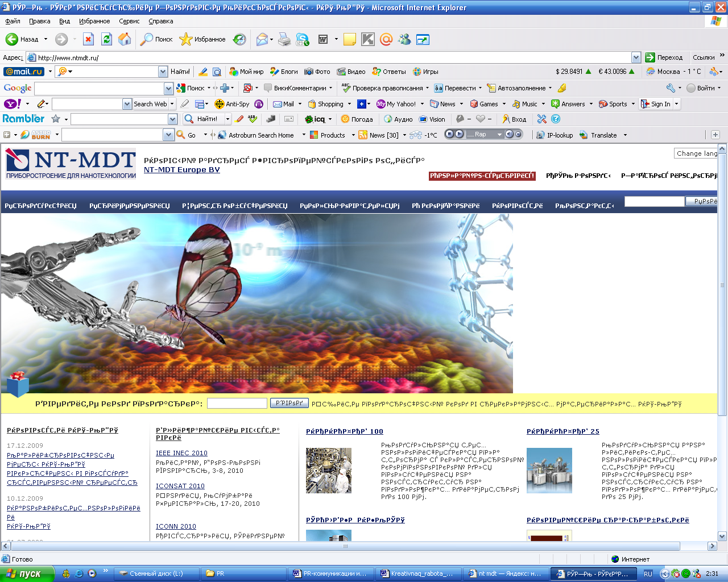Click the Астроburn News [30] button
This screenshot has width=728, height=582.
pyautogui.click(x=378, y=135)
